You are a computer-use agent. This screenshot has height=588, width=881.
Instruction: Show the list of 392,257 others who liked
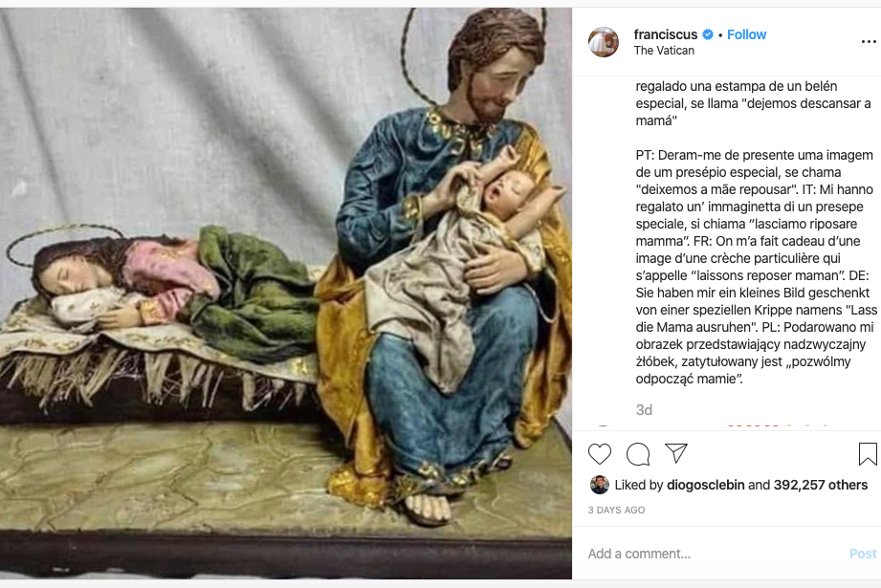coord(821,485)
